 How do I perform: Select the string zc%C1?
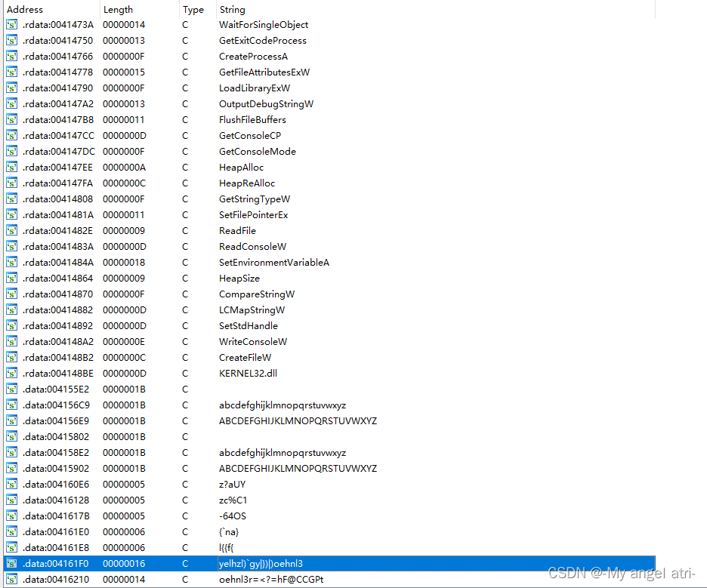233,500
